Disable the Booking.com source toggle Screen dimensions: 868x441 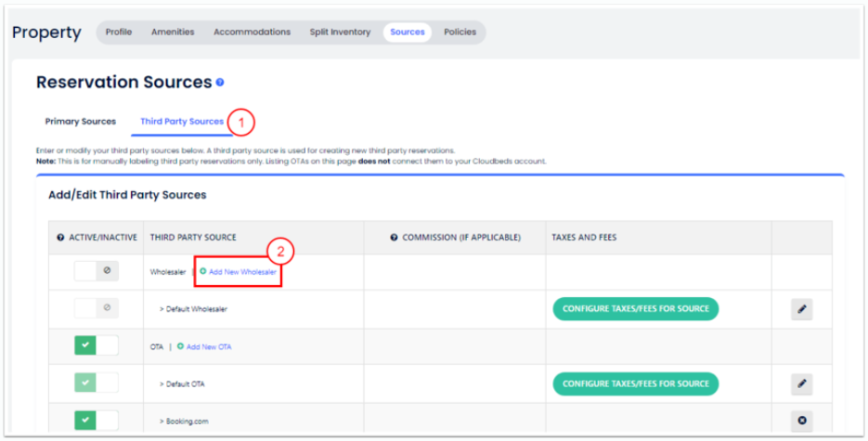[97, 421]
